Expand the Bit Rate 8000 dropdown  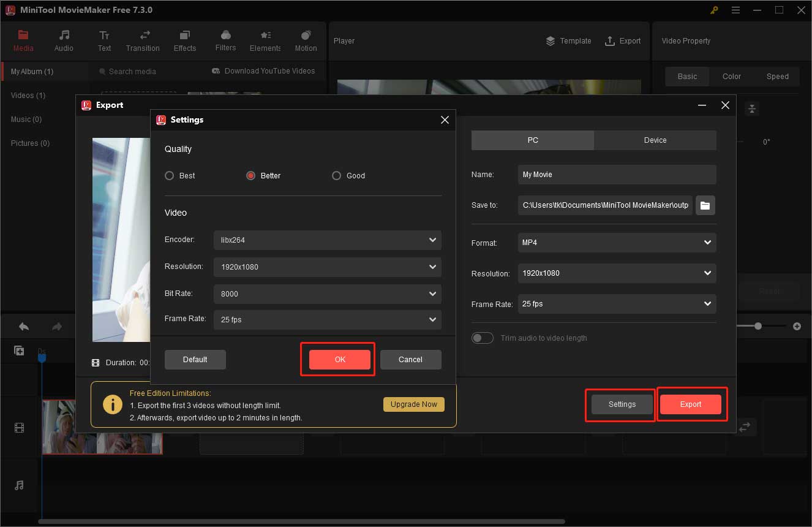328,294
